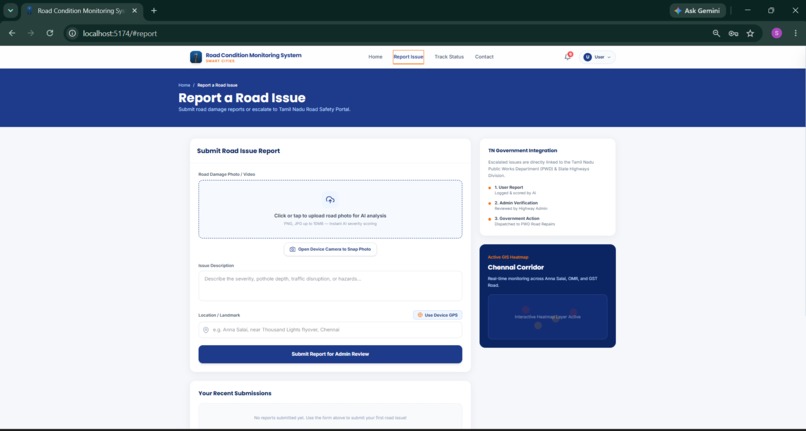The width and height of the screenshot is (806, 431).
Task: Click the password key icon in the address bar
Action: pos(734,33)
